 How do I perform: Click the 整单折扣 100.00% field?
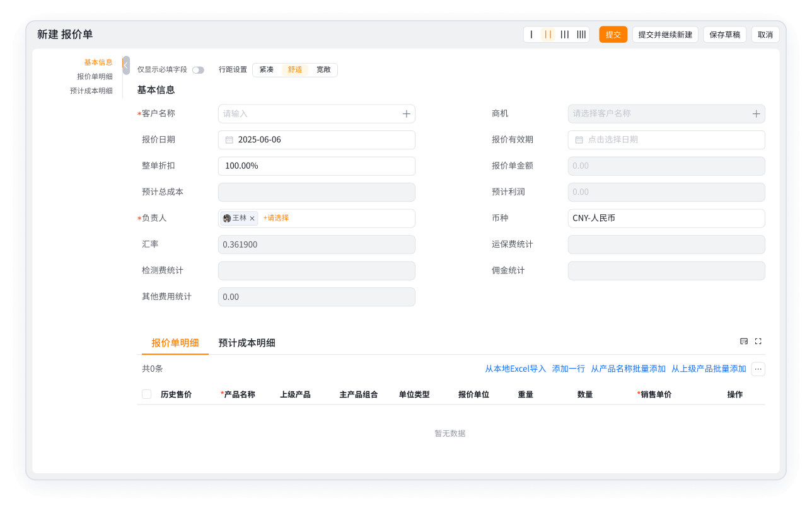tap(316, 166)
